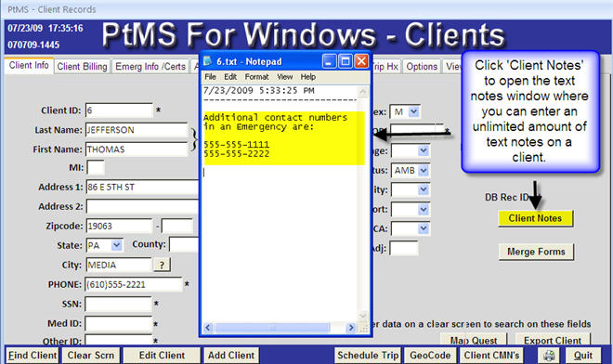This screenshot has height=364, width=613.
Task: Switch to the Trip Hx tab
Action: 385,67
